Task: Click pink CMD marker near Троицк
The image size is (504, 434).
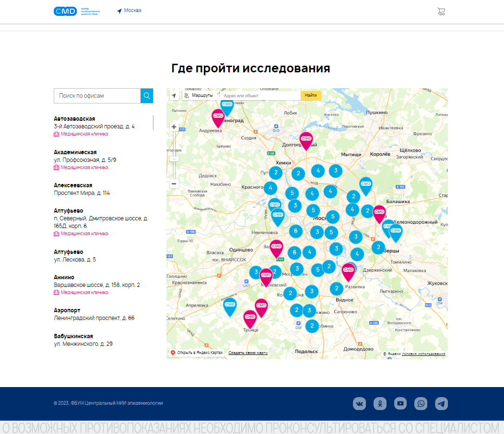Action: click(x=250, y=319)
